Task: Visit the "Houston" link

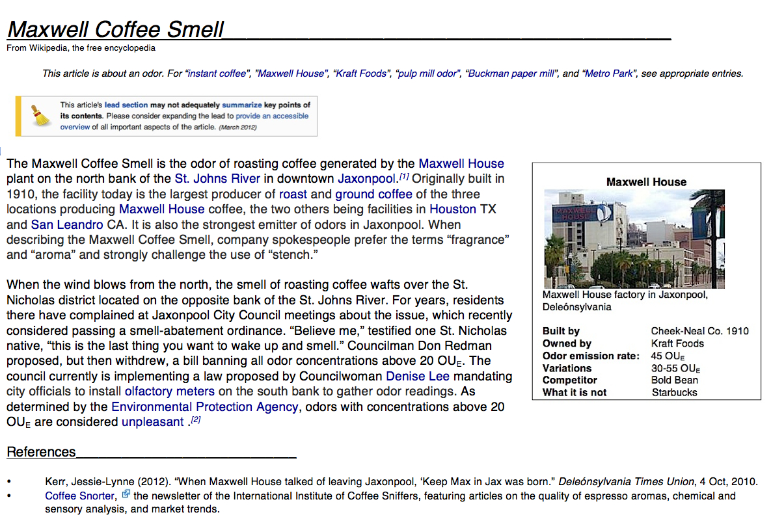Action: point(453,209)
